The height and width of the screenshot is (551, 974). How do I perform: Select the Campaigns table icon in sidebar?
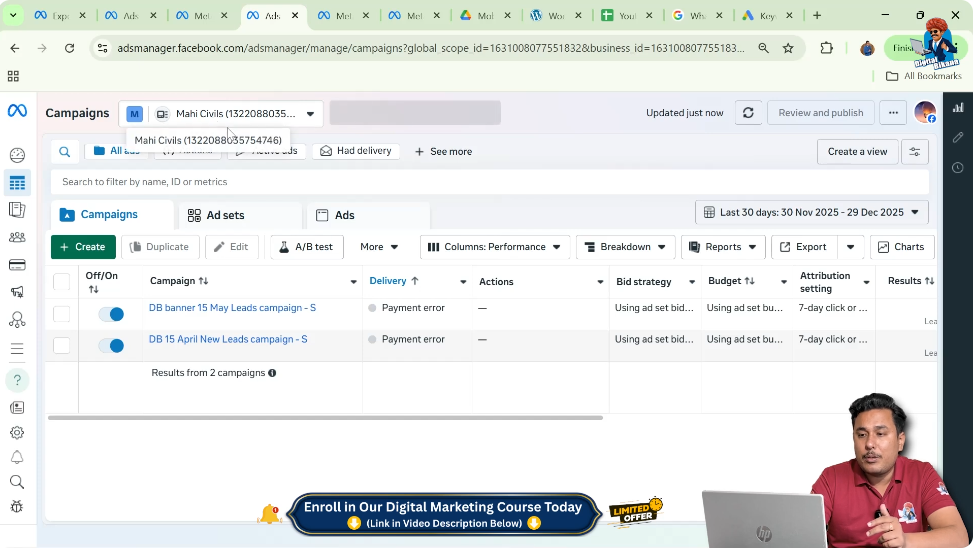pyautogui.click(x=17, y=183)
